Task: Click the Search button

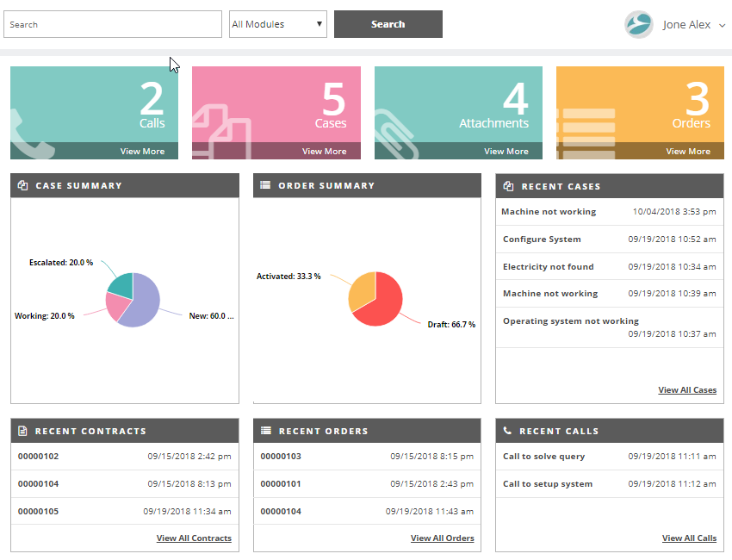Action: click(x=388, y=24)
